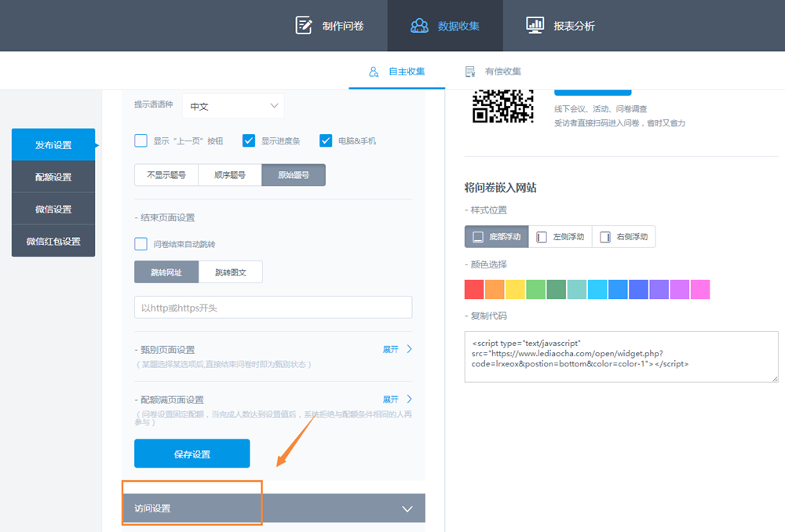
Task: Click the 自主收集 person icon
Action: tap(374, 71)
